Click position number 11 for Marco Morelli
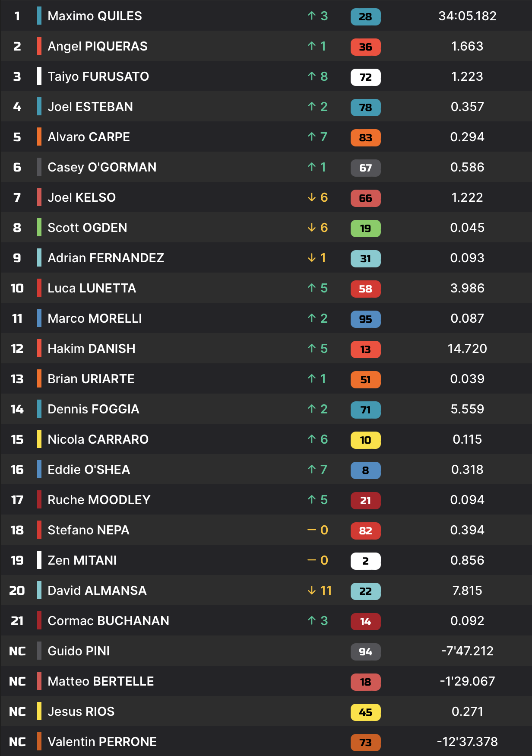 tap(17, 318)
